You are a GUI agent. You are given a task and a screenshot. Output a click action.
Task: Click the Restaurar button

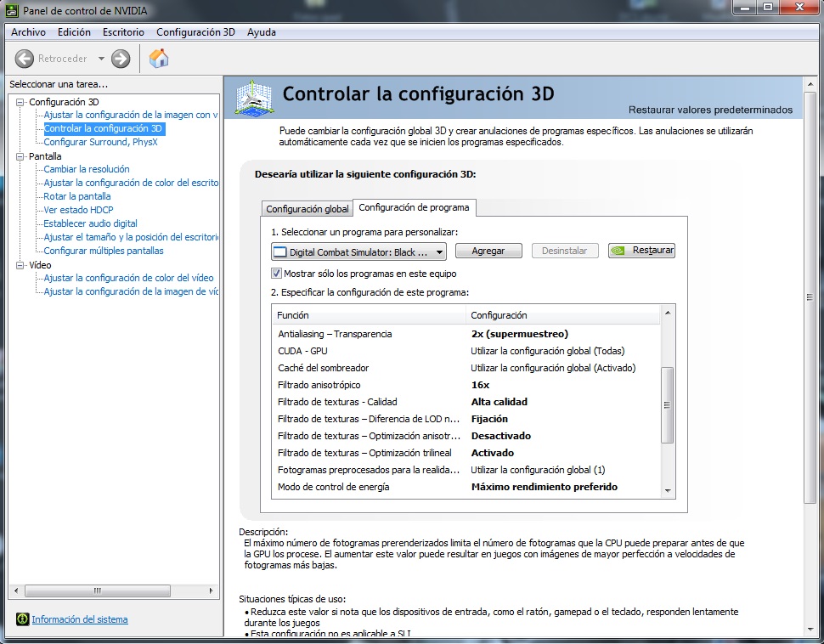[x=641, y=251]
